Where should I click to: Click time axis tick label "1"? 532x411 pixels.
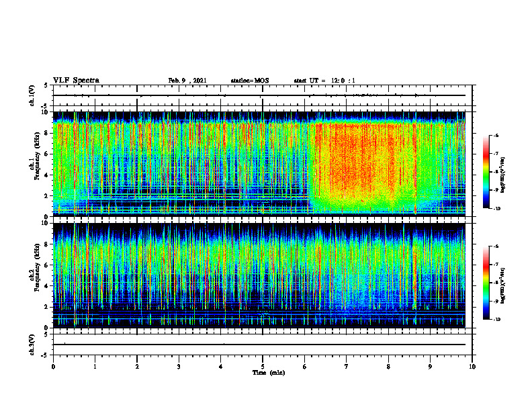(x=95, y=367)
